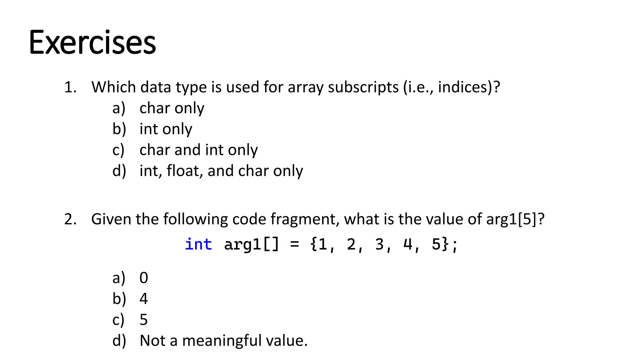Click the 'a)' label above 'b) int only'

pyautogui.click(x=119, y=108)
